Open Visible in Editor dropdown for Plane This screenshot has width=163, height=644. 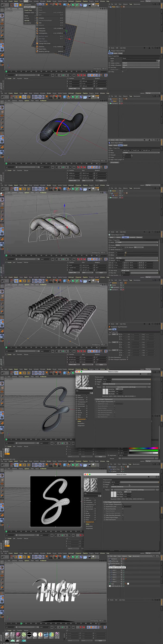tap(141, 63)
